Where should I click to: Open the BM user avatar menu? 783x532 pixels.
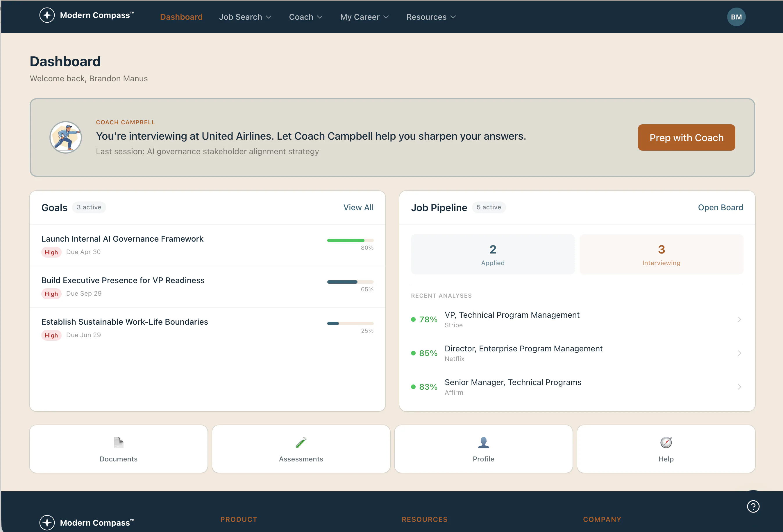pos(736,17)
